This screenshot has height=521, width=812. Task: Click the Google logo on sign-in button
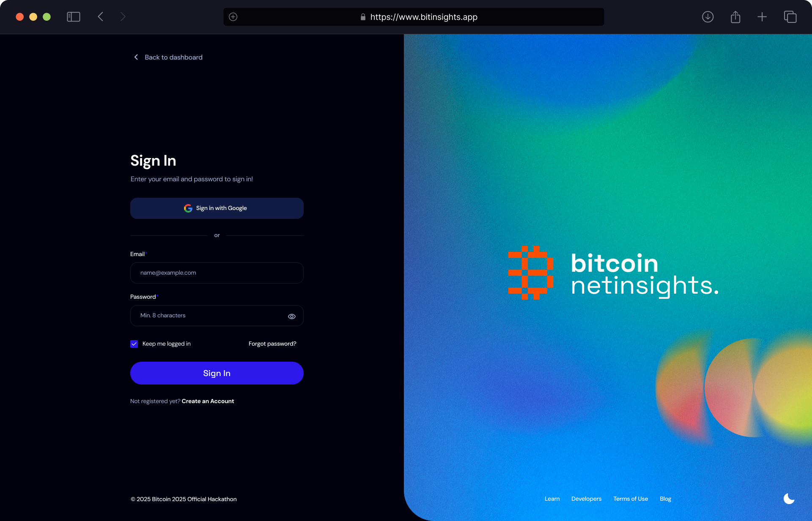[x=188, y=208]
